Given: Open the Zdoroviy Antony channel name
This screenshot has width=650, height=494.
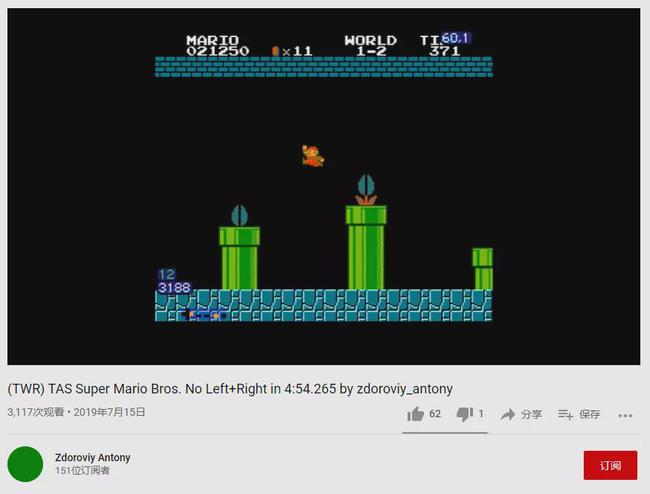Looking at the screenshot, I should click(92, 458).
